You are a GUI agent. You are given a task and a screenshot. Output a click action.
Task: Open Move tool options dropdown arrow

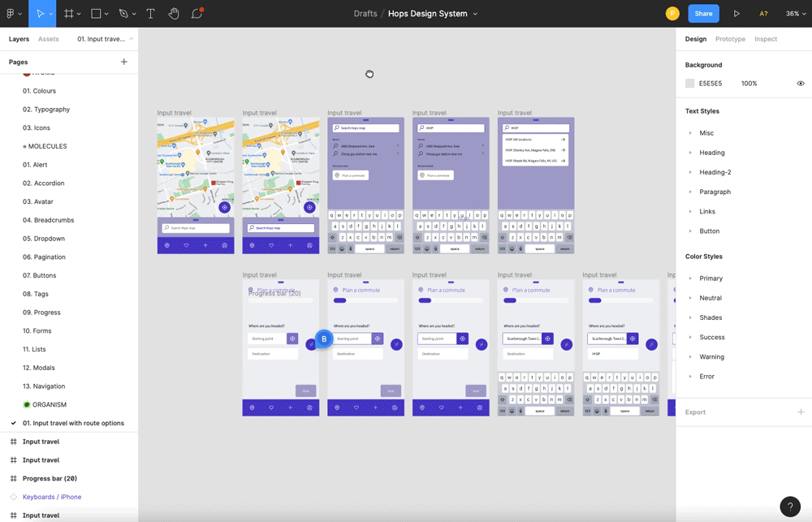(50, 14)
